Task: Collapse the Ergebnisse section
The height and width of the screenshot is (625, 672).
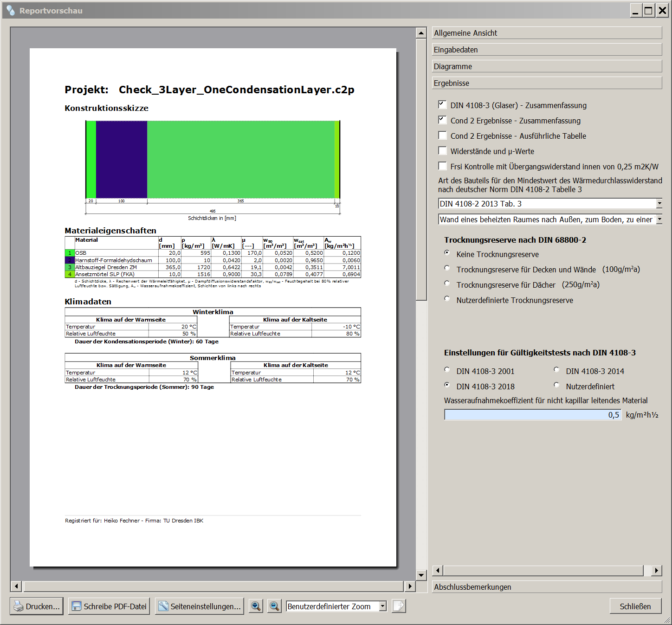Action: 547,83
